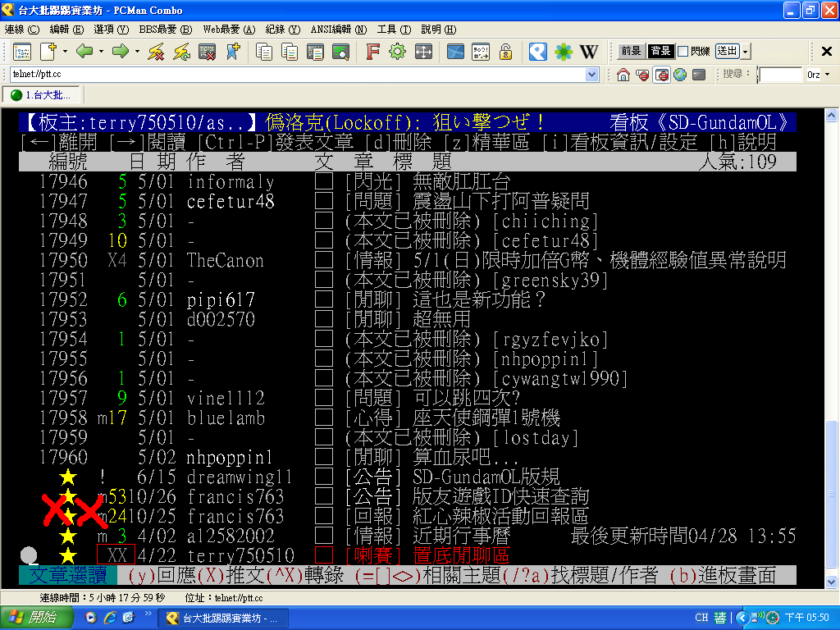Click the 搜尋 search input box
840x630 pixels.
[781, 75]
